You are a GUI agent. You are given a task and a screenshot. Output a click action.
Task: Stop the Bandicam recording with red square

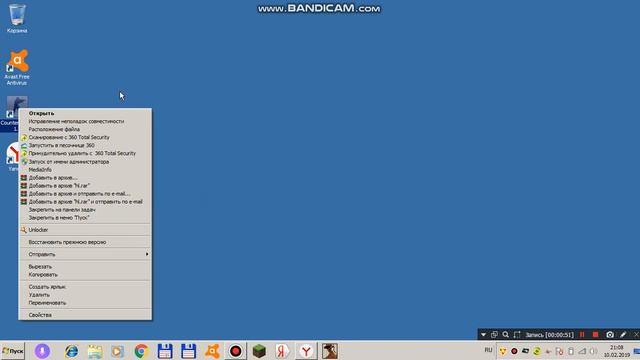point(596,335)
